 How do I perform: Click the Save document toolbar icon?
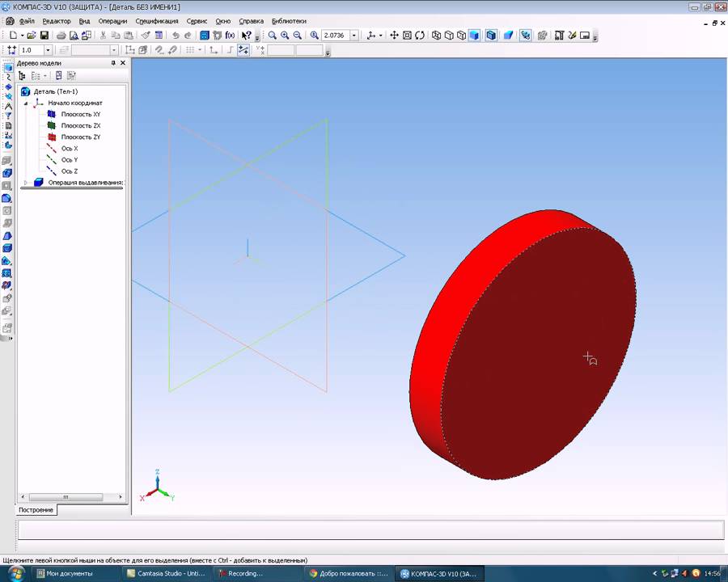click(44, 36)
